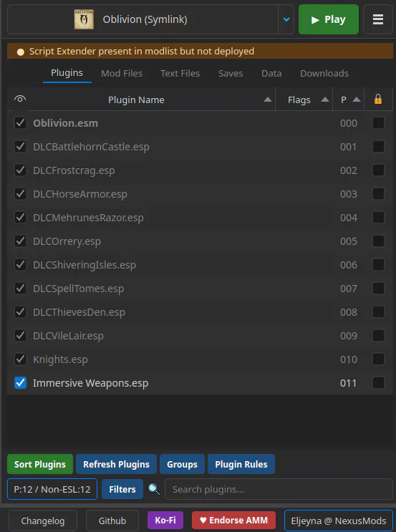
Task: Click the hamburger menu icon
Action: tap(377, 19)
